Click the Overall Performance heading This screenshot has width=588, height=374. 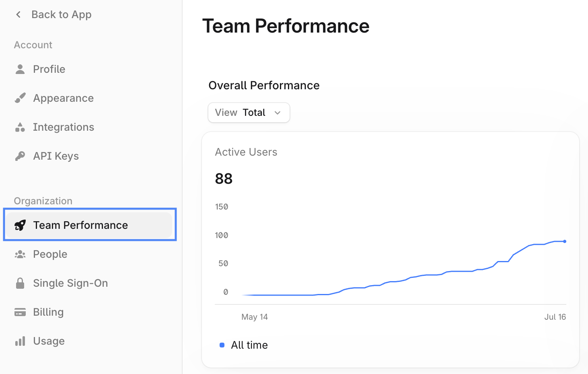click(x=264, y=85)
